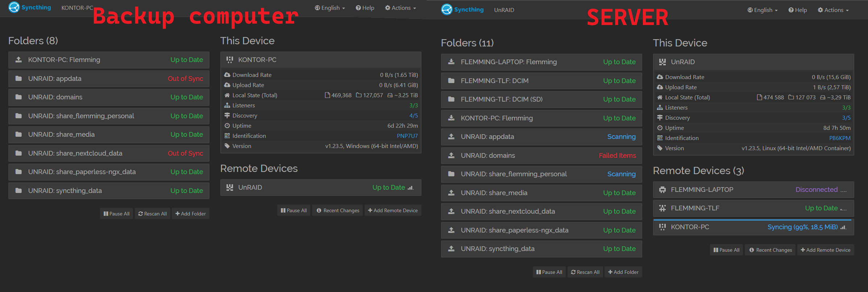Expand UNRAID: share_flemming_personal on Backup computer
The width and height of the screenshot is (868, 292).
109,116
